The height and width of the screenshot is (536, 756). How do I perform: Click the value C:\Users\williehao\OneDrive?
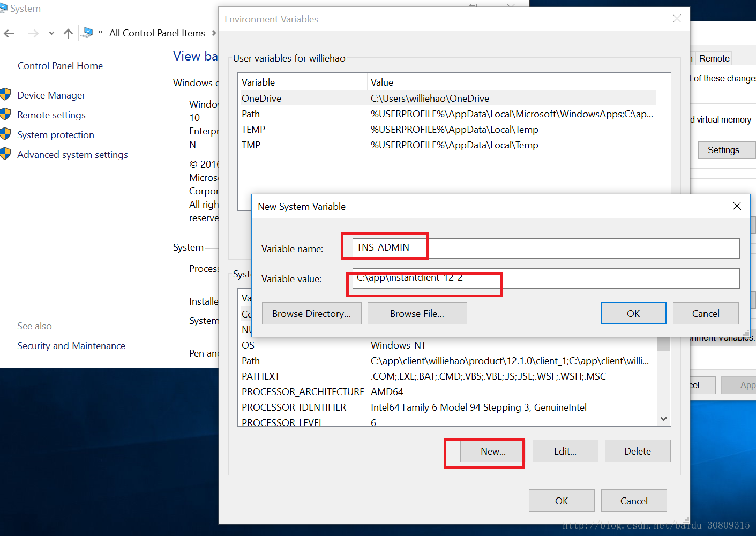(x=430, y=98)
